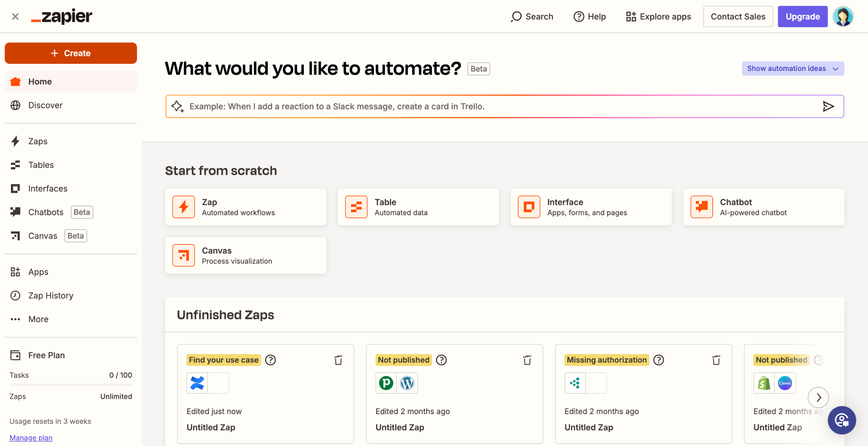Go to Tables in sidebar
This screenshot has height=446, width=868.
(41, 165)
